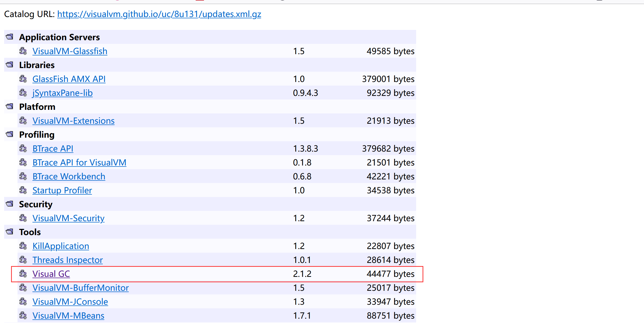
Task: Open the catalog URL updates.xml.gz
Action: coord(159,14)
